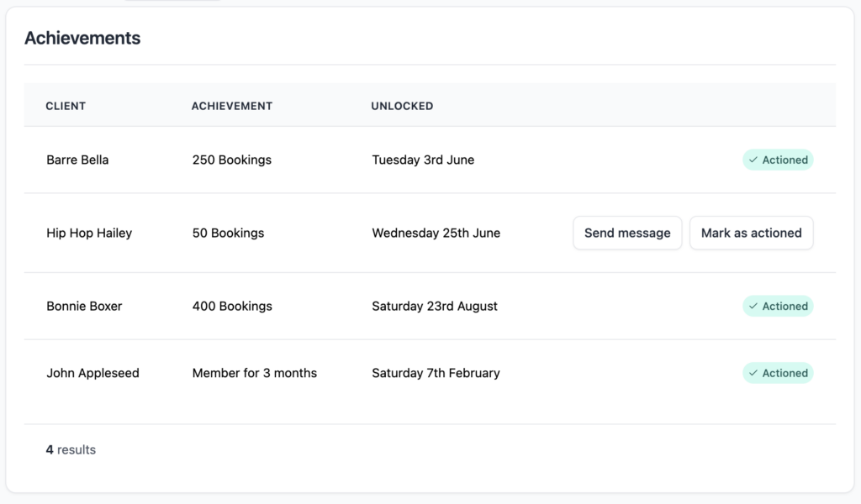This screenshot has width=861, height=504.
Task: Click the checkmark icon in Bonnie Boxer's Actioned badge
Action: point(753,307)
